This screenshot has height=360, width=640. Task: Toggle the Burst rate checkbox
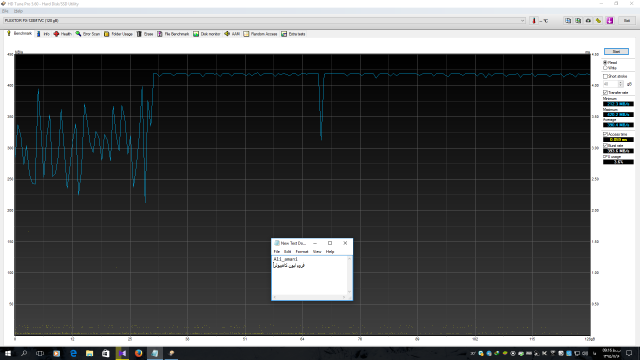(605, 146)
